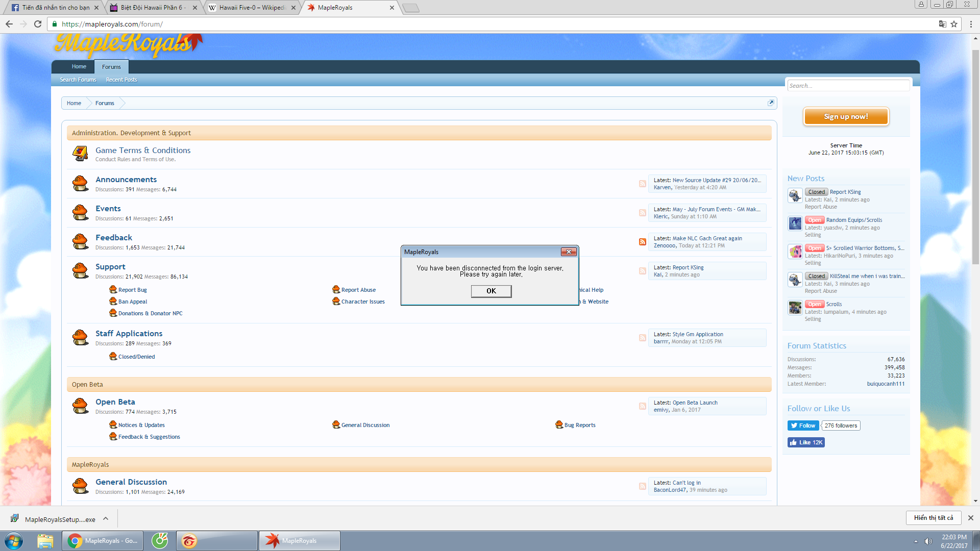Open the RSS feed icon for Staff Applications
Image resolution: width=980 pixels, height=551 pixels.
643,338
